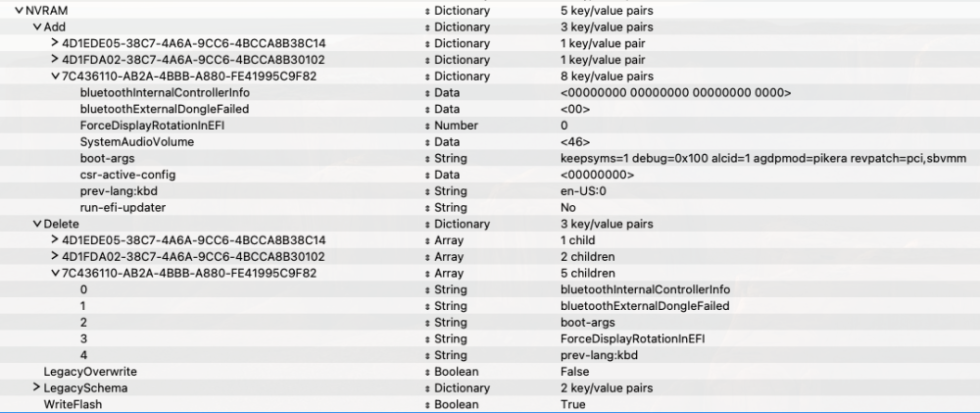Select the WriteFlash key
This screenshot has width=980, height=413.
73,404
